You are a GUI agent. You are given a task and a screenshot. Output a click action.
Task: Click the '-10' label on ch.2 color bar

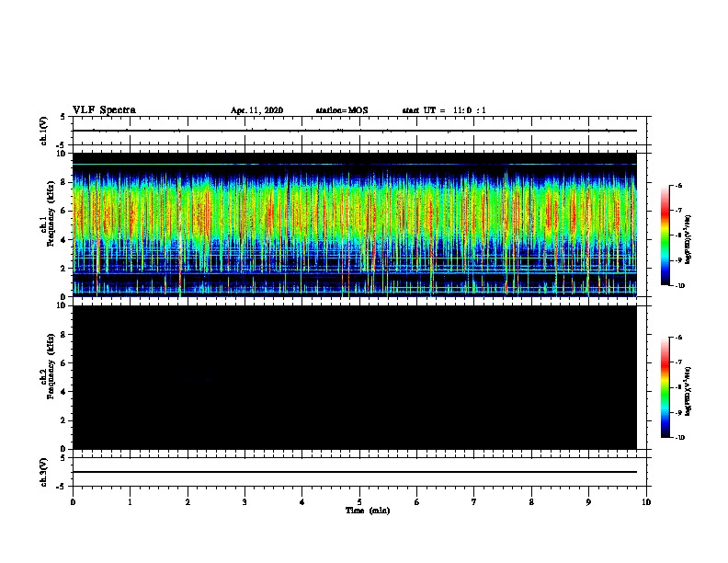pos(679,438)
